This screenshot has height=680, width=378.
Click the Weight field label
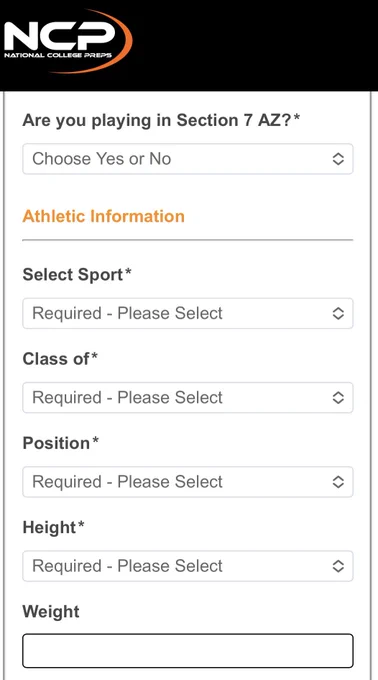51,612
